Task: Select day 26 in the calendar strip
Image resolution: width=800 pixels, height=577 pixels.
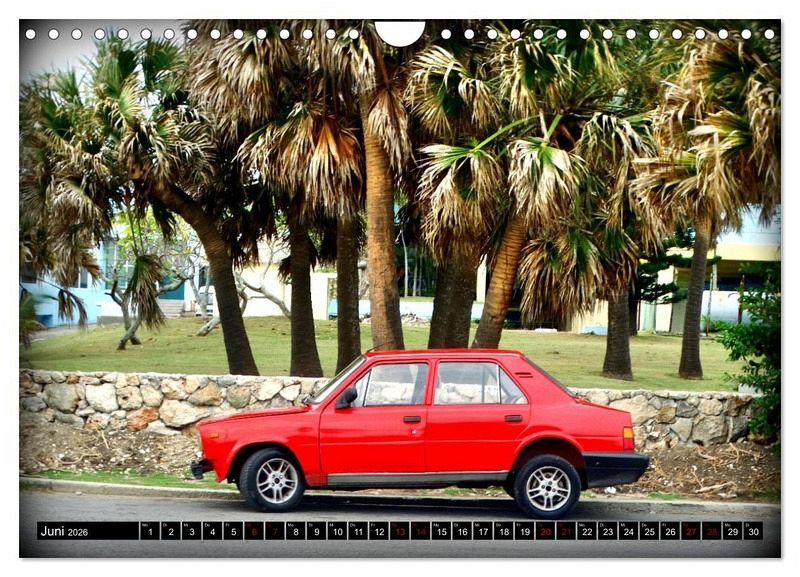Action: (x=670, y=531)
